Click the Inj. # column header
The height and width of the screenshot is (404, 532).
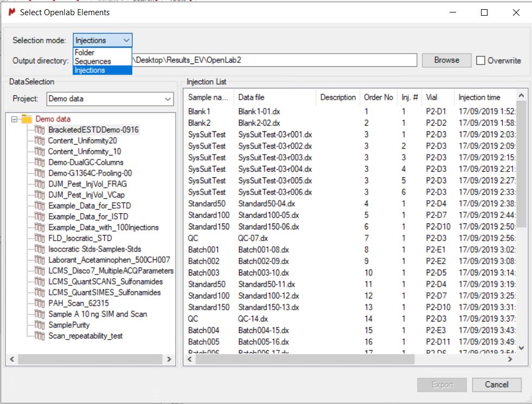click(x=409, y=98)
